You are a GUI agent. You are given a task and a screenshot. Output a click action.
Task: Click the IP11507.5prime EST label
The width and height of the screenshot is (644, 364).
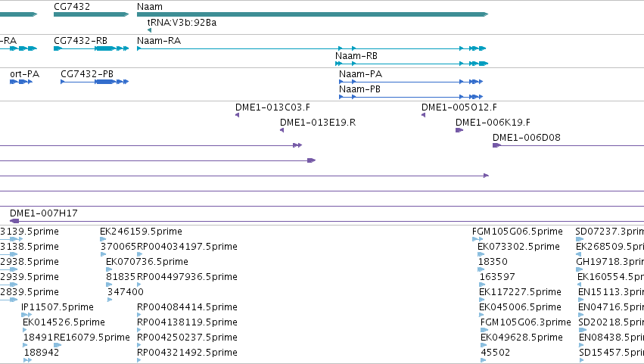(58, 307)
